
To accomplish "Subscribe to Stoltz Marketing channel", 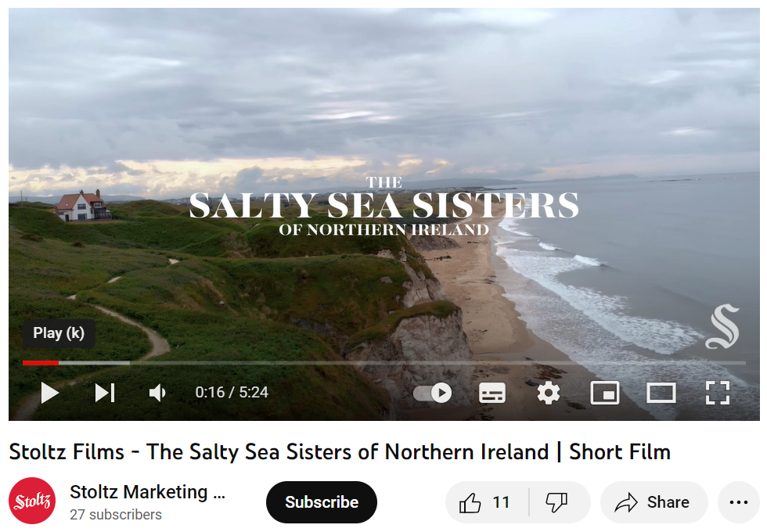I will click(322, 502).
